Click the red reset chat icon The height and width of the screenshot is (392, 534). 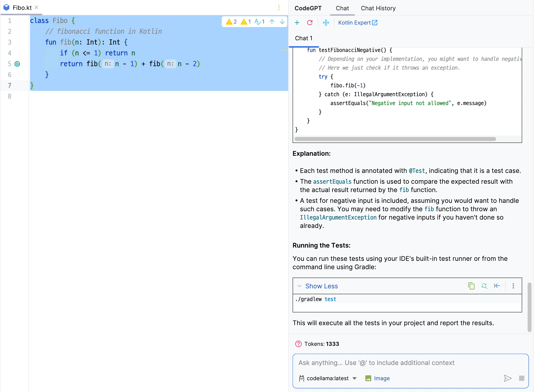[310, 23]
